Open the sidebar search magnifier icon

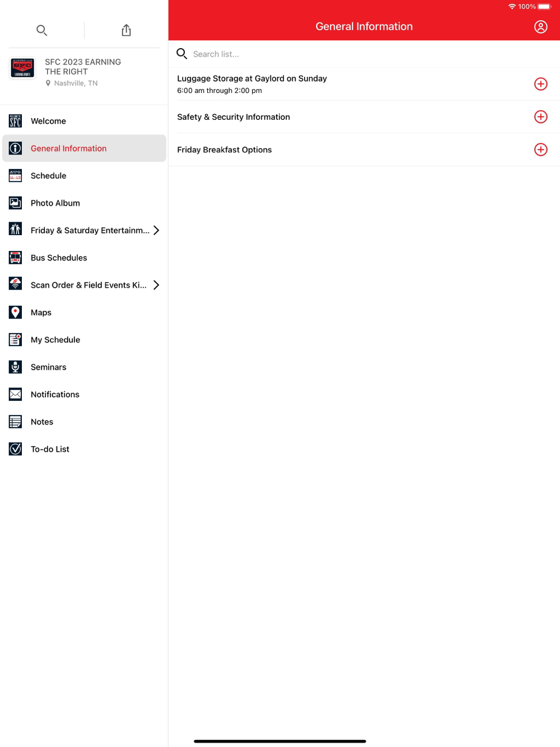pyautogui.click(x=41, y=30)
